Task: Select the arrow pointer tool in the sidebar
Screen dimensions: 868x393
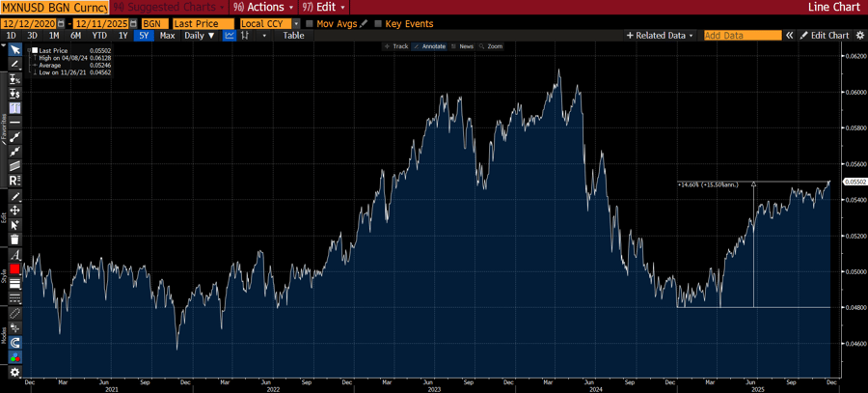Action: (x=14, y=50)
